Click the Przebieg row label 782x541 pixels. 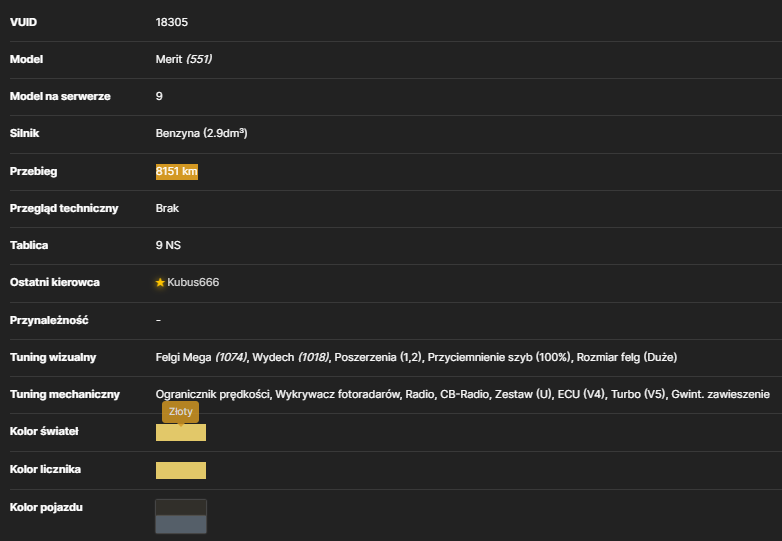click(x=33, y=172)
